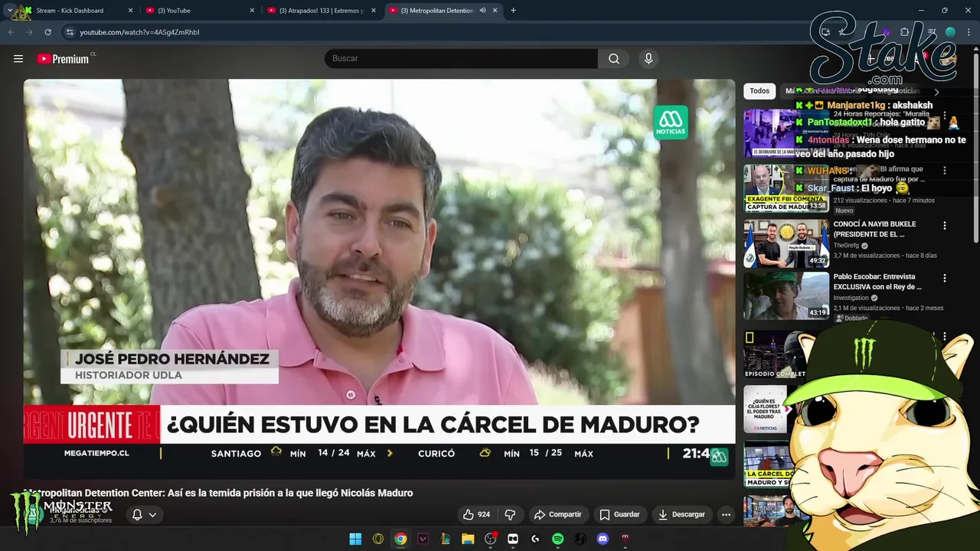Switch to Atrapados! 133 tab

click(320, 10)
